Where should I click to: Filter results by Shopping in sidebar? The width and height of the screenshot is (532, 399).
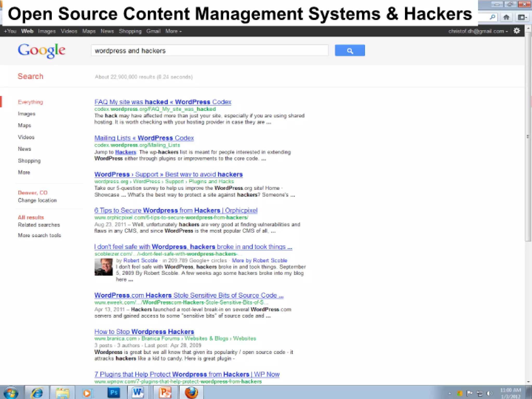[x=29, y=161]
